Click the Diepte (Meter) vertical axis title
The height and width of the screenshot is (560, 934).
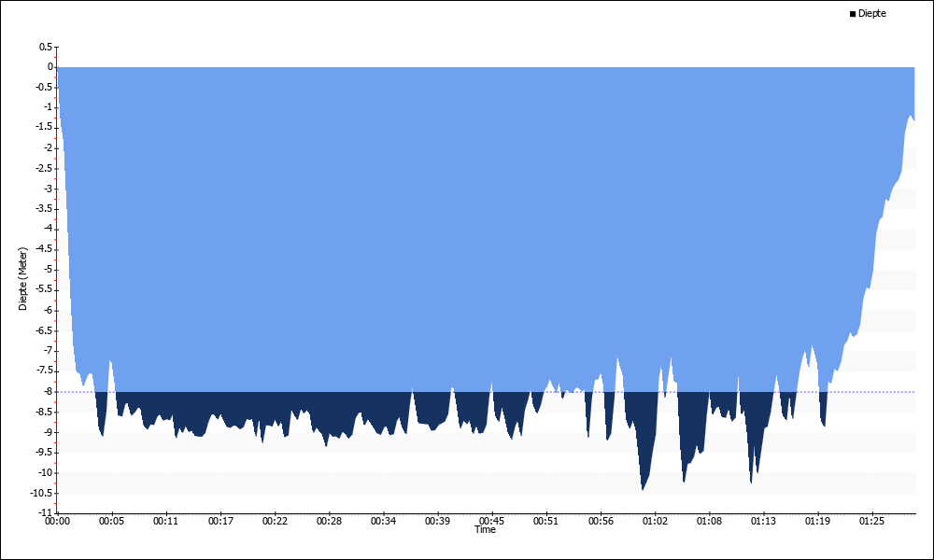pyautogui.click(x=22, y=278)
